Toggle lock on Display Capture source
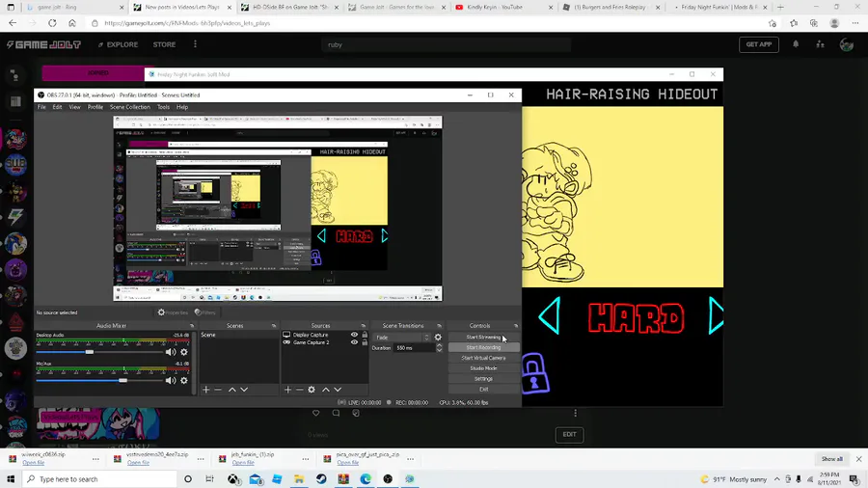Viewport: 868px width, 488px height. point(365,335)
